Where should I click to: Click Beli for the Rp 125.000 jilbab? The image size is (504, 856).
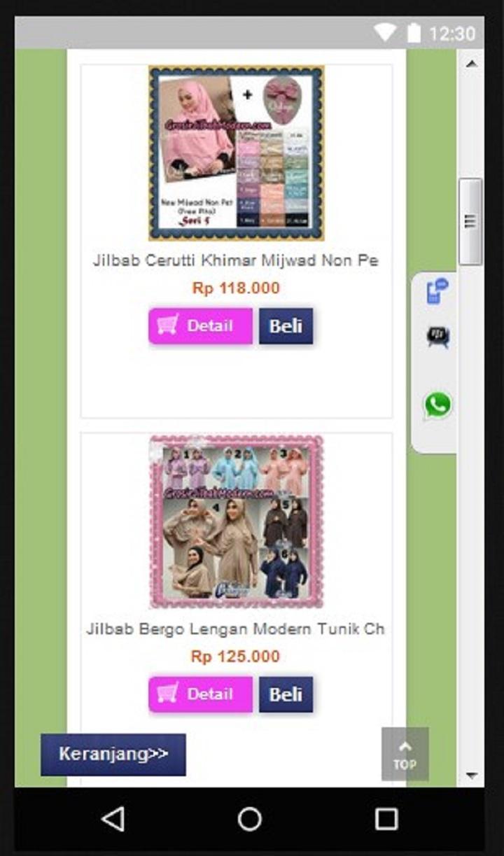tap(286, 694)
